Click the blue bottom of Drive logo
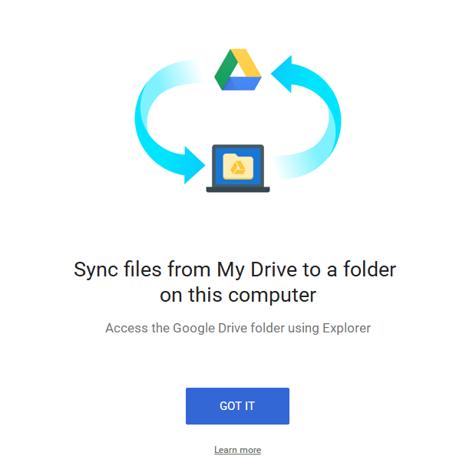Image resolution: width=476 pixels, height=476 pixels. (242, 84)
